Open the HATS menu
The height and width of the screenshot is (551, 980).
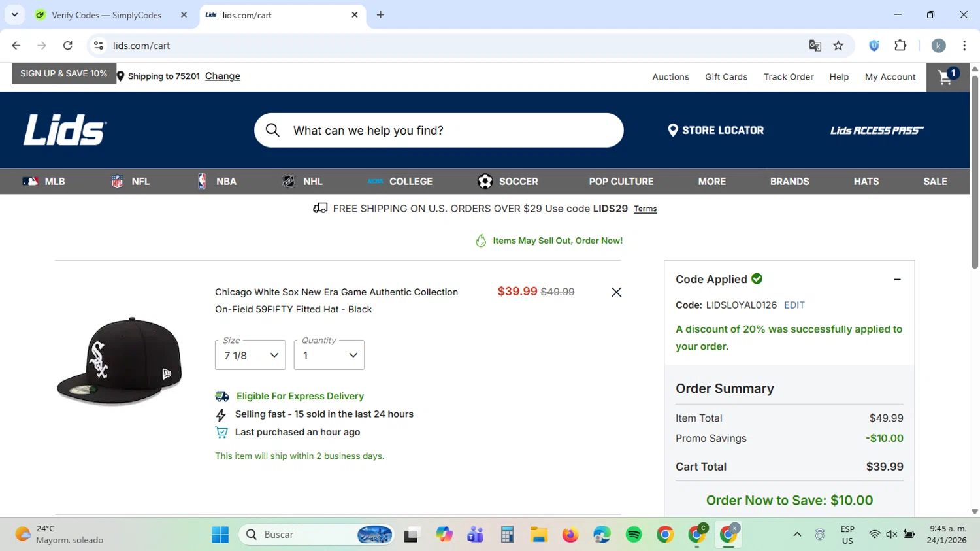[866, 182]
